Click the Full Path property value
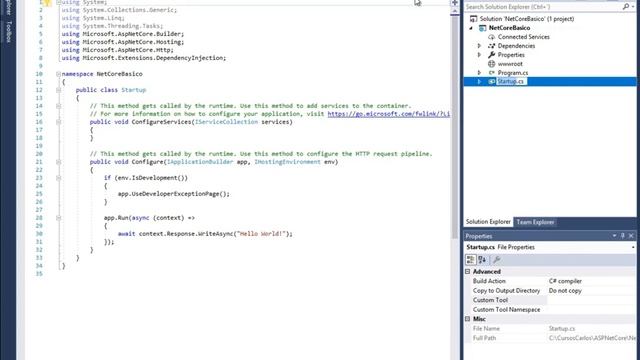The image size is (640, 360). coord(592,338)
